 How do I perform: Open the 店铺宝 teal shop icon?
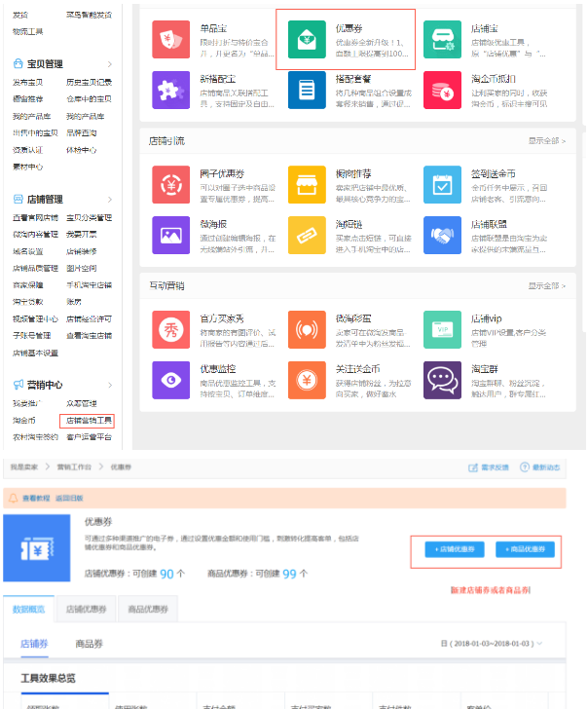(x=443, y=39)
